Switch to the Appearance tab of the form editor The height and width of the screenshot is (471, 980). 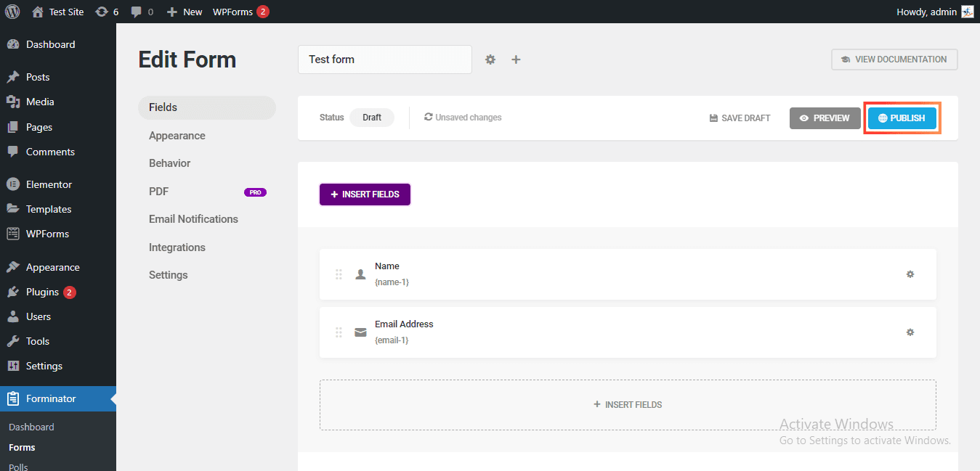point(177,135)
